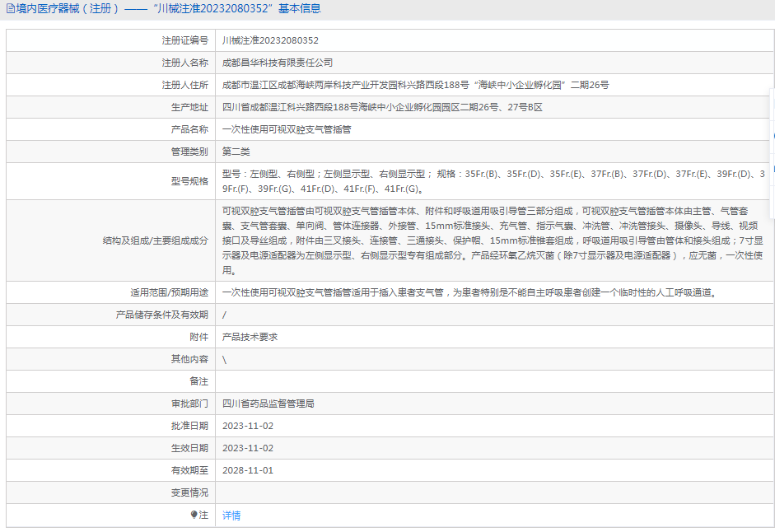Click the 型号规格 label
This screenshot has width=775, height=532.
(x=189, y=181)
